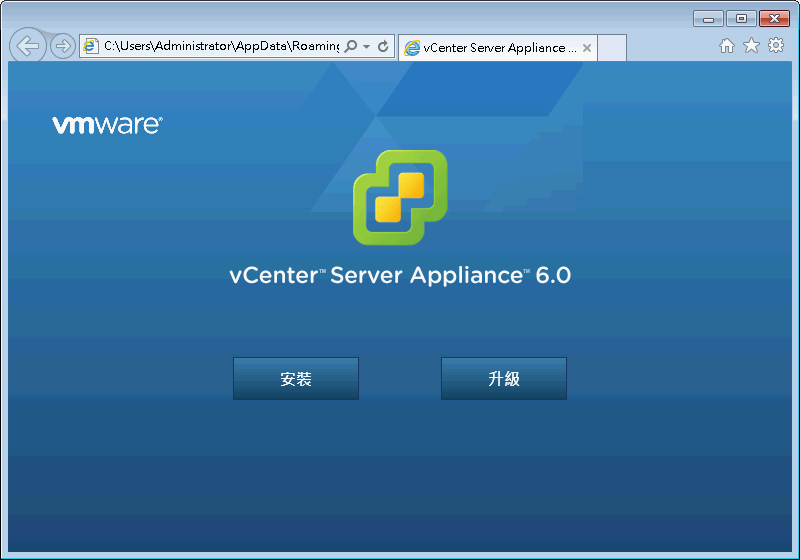Screen dimensions: 800x560
Task: Go forward with the browser forward arrow
Action: pos(63,46)
